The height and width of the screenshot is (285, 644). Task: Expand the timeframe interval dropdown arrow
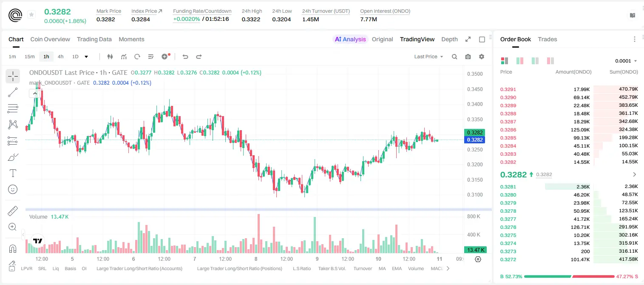(x=86, y=57)
